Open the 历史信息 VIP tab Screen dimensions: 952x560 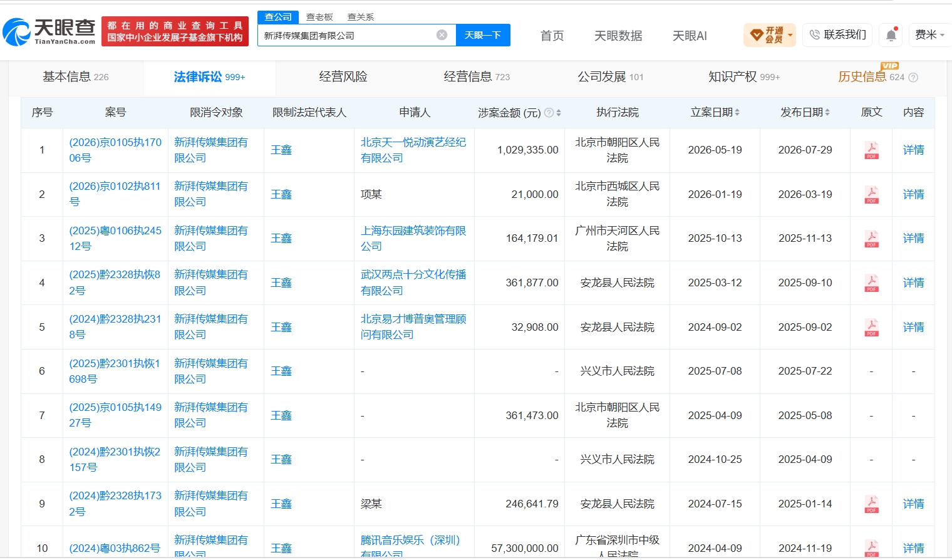871,77
